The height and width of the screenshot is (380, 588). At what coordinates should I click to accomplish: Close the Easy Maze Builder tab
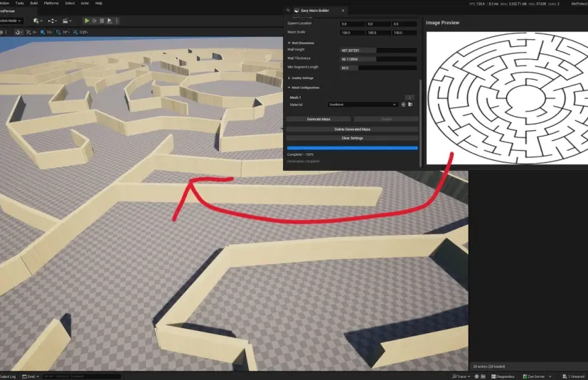click(x=343, y=11)
